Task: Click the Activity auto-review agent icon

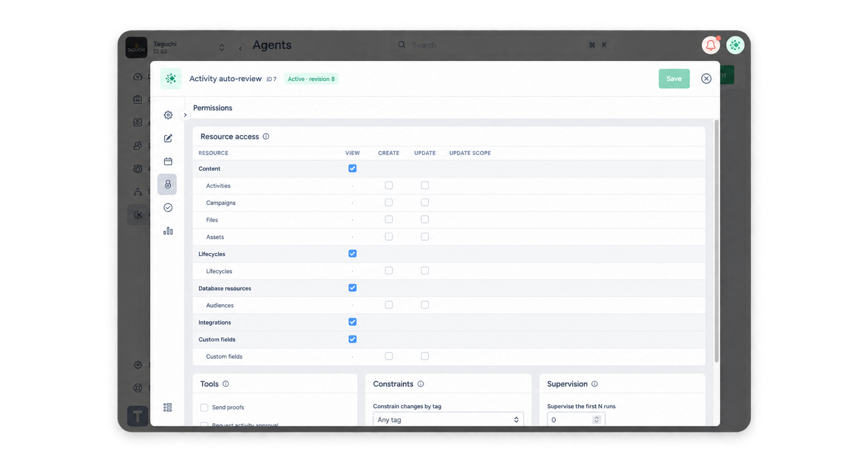Action: (171, 79)
